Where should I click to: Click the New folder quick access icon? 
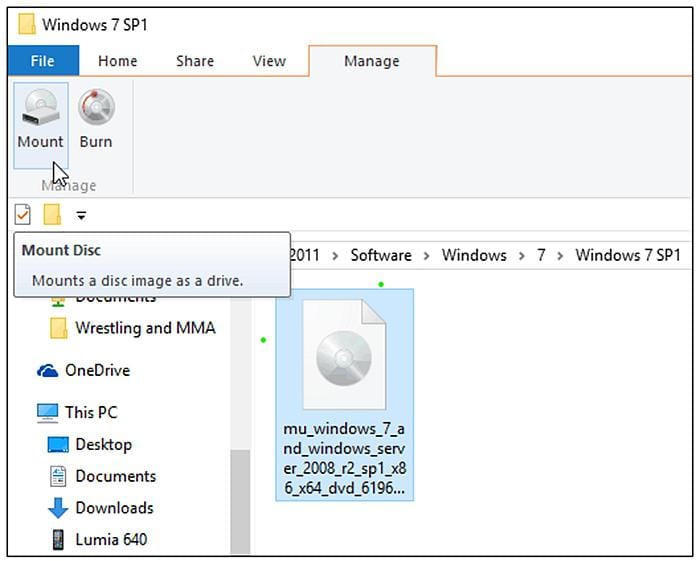52,215
